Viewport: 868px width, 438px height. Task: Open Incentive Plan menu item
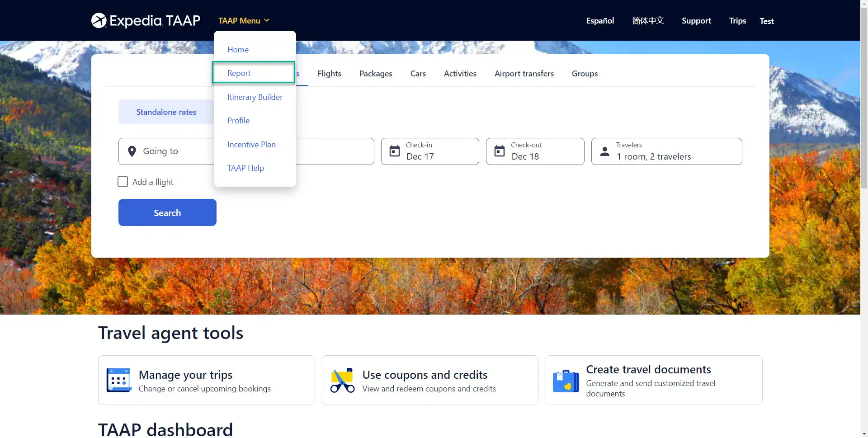[251, 145]
